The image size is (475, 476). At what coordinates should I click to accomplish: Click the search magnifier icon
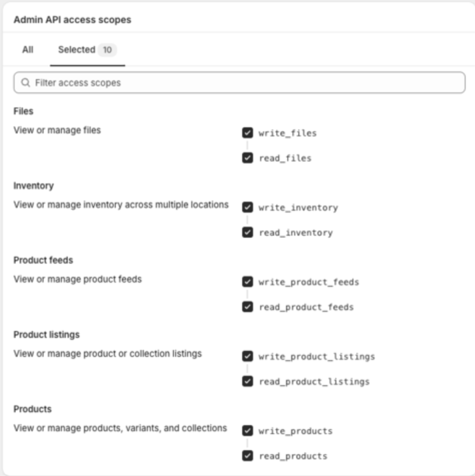click(25, 83)
